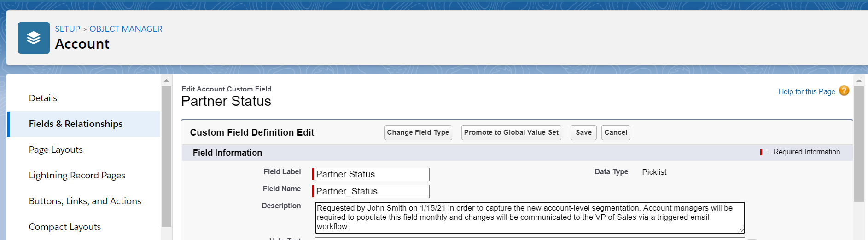Open Lightning Record Pages sidebar item

pos(77,175)
